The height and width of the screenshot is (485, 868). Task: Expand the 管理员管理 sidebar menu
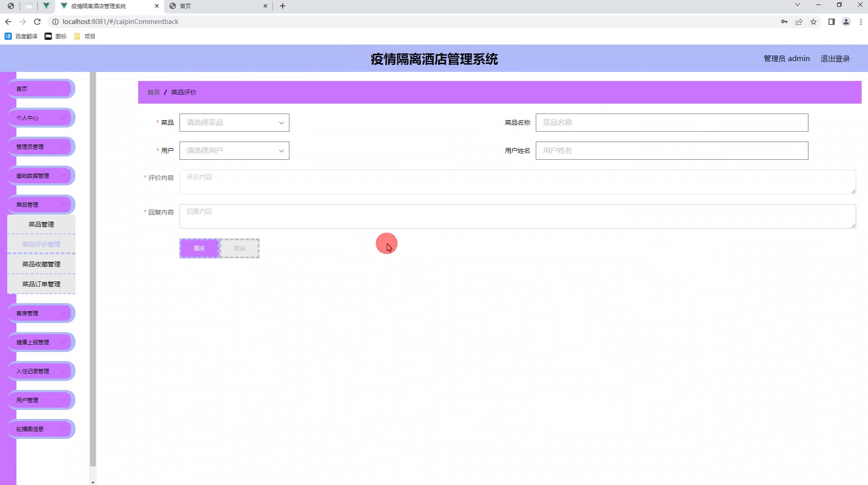click(41, 147)
